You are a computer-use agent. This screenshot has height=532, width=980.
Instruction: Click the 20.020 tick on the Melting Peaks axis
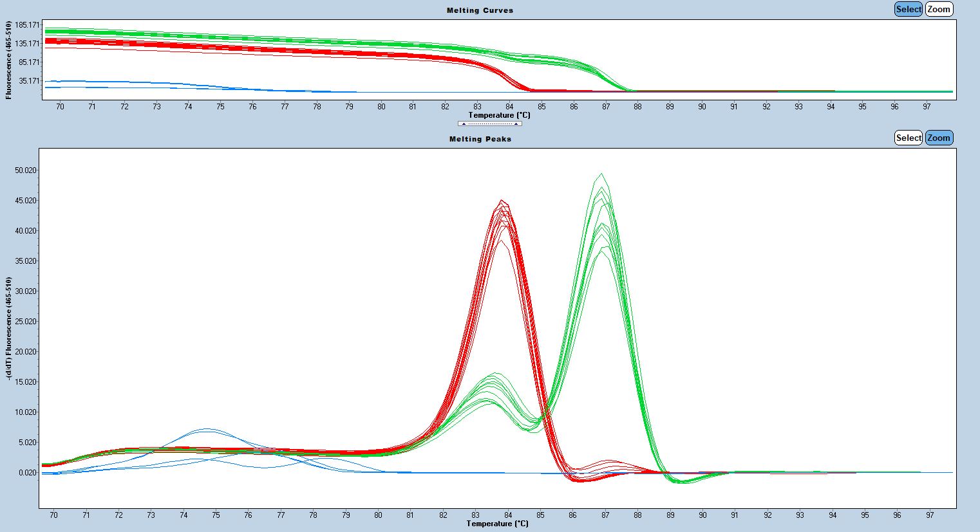point(26,352)
